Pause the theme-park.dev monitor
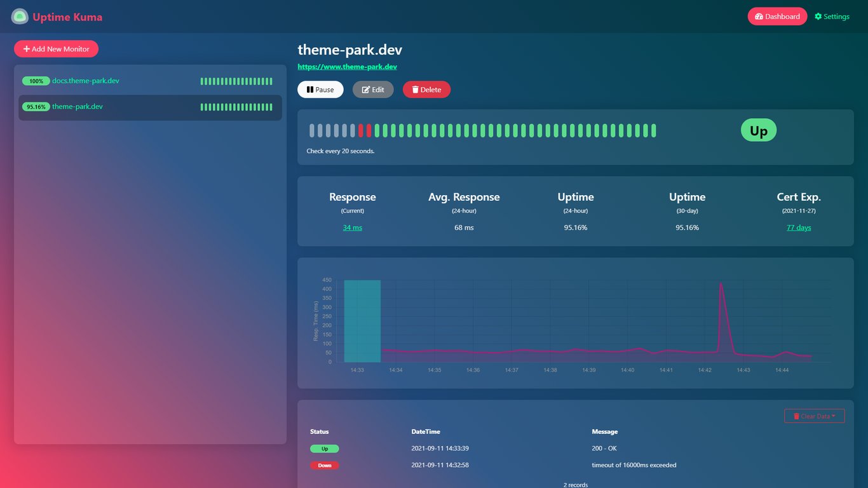Screen dimensions: 868x488 (x=320, y=90)
